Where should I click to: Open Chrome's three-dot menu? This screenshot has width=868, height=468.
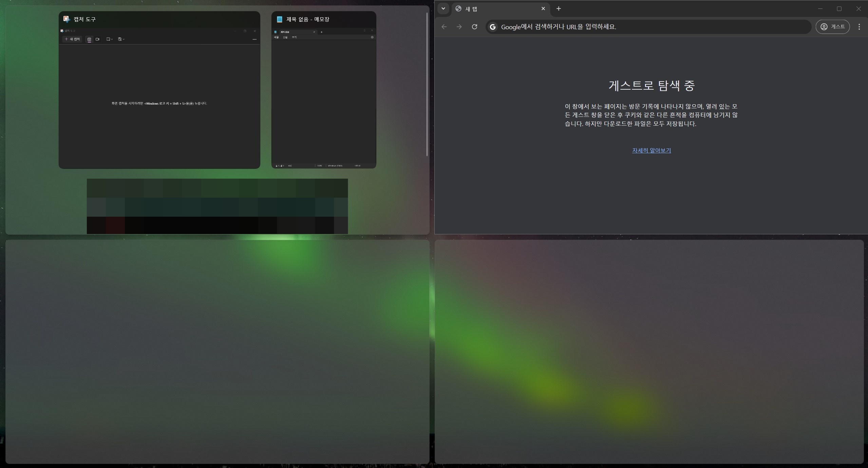pos(859,27)
